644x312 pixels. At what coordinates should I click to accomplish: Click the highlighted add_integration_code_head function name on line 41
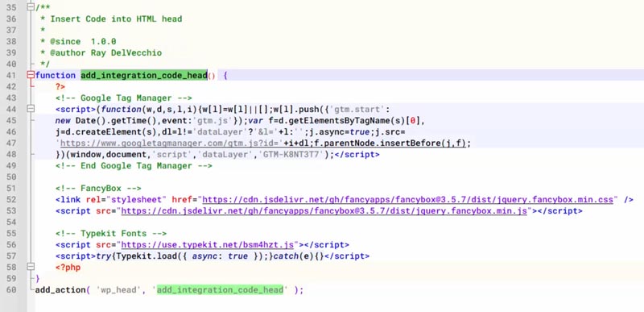pyautogui.click(x=144, y=75)
